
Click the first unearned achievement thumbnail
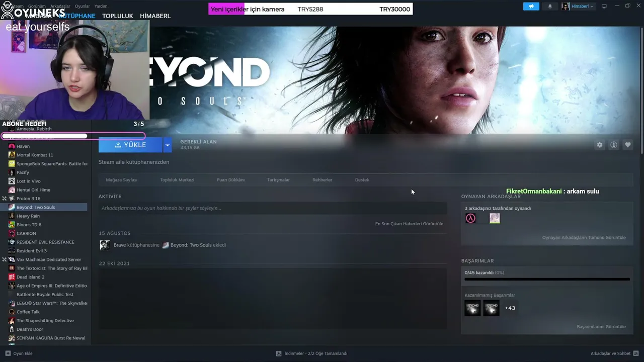tap(472, 308)
